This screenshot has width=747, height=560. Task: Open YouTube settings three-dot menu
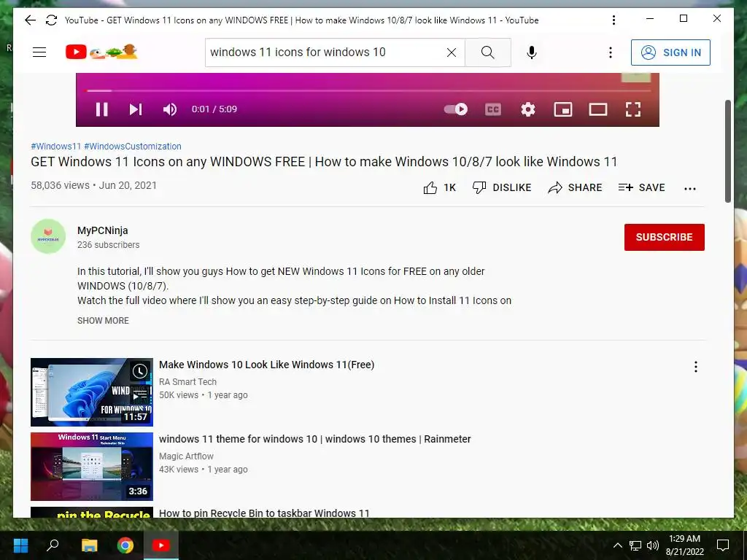[x=611, y=52]
